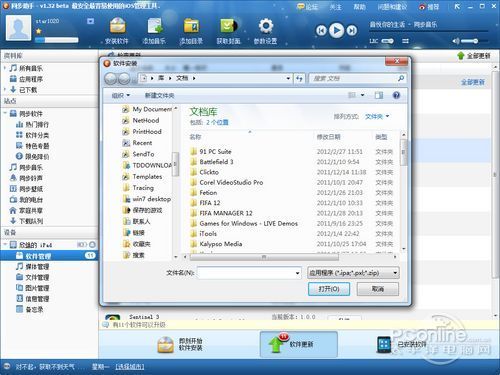Toggle the preview pane icon

coord(379,95)
